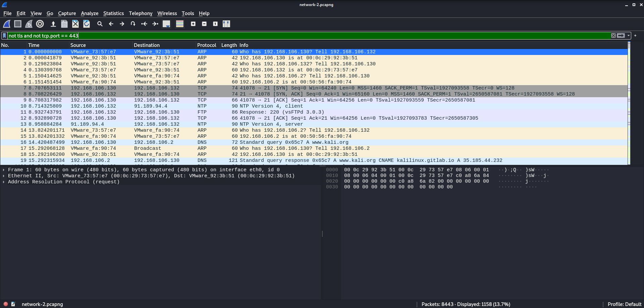Image resolution: width=644 pixels, height=308 pixels.
Task: Restart the current capture
Action: click(x=29, y=24)
